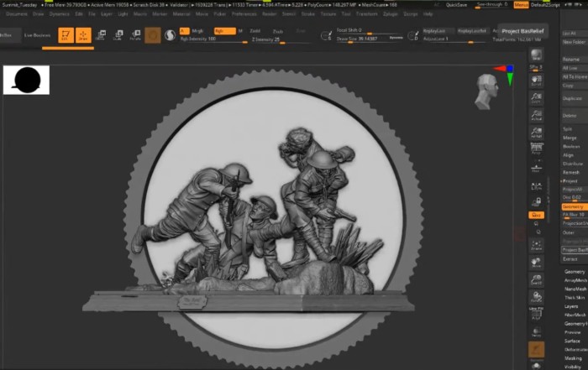Select the Move transform icon
Viewport: 588px width, 370px height.
point(101,34)
